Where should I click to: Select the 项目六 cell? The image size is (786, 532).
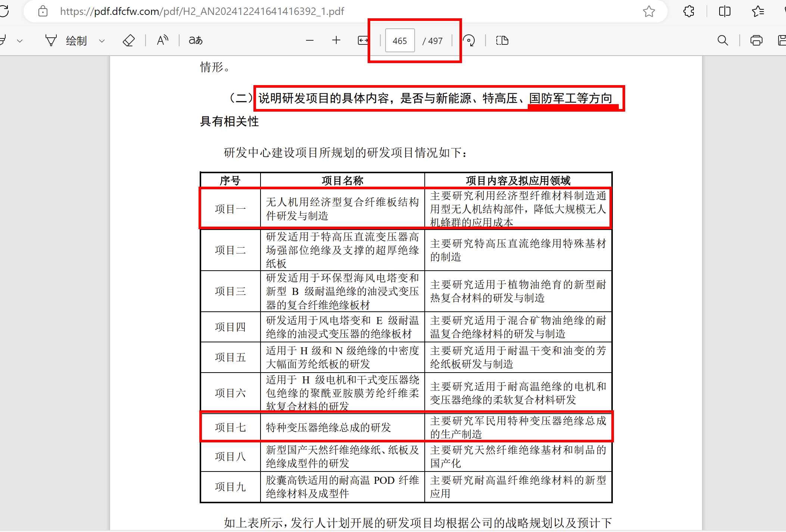click(x=230, y=393)
